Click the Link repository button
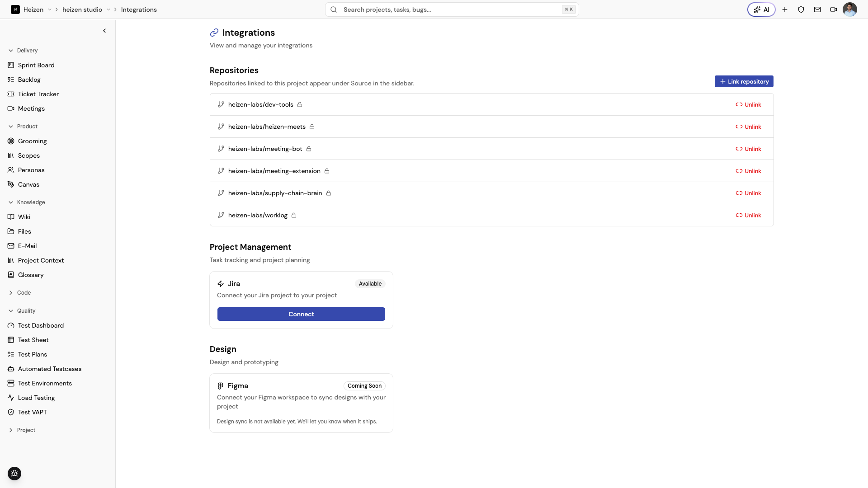The image size is (868, 488). [x=744, y=81]
